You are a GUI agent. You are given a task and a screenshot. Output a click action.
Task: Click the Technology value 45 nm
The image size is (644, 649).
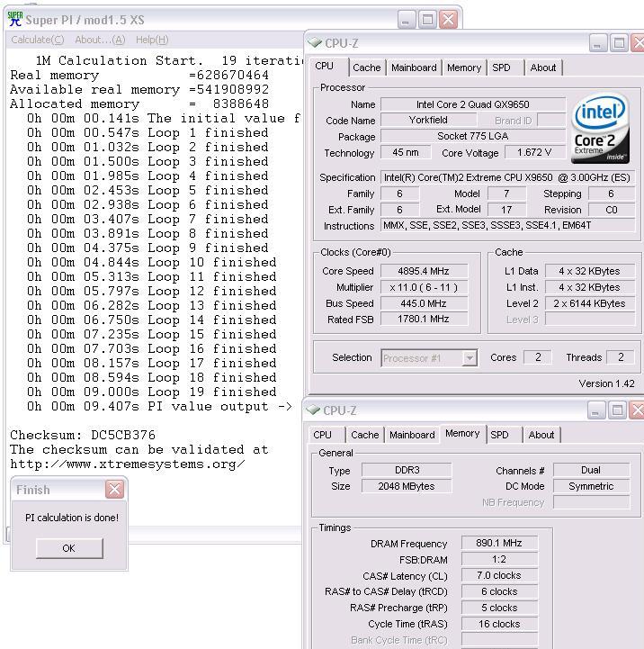(x=406, y=152)
